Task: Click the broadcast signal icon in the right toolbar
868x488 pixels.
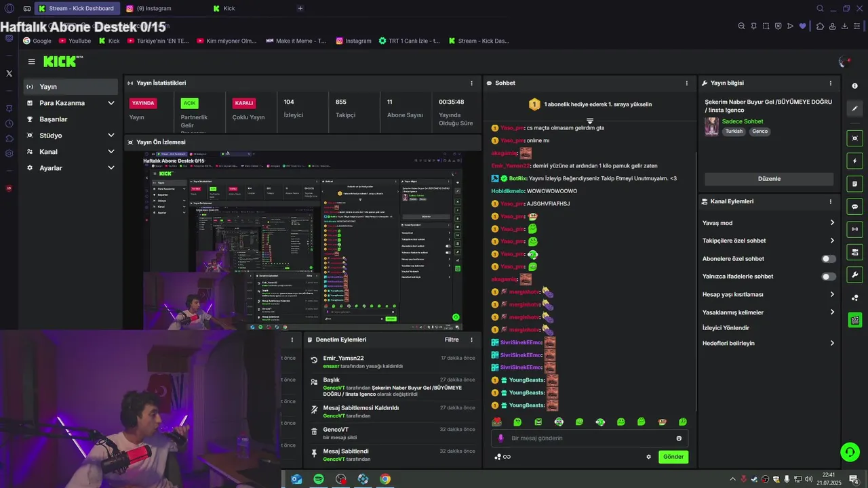Action: click(x=854, y=229)
